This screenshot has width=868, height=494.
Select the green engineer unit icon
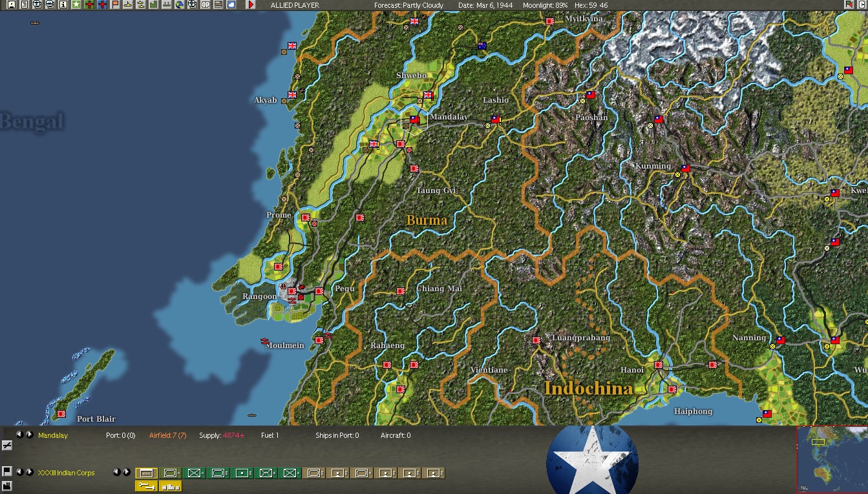pos(266,473)
